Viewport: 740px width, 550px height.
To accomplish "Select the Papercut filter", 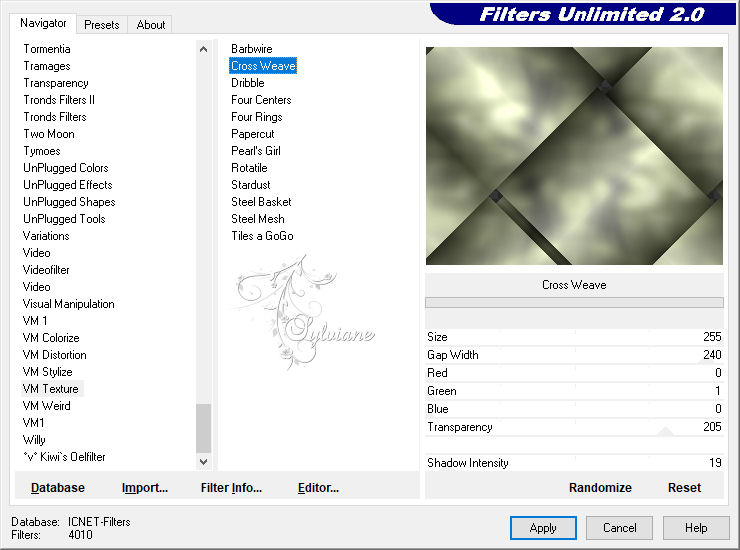I will (x=252, y=134).
